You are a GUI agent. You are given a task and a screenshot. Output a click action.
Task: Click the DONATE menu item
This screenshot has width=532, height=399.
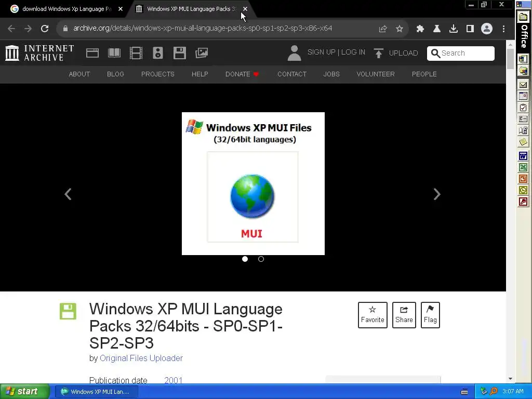click(x=242, y=74)
